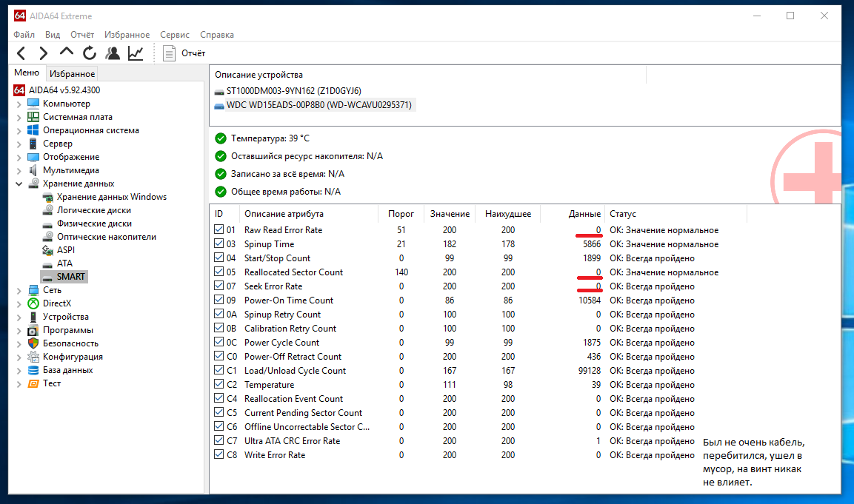This screenshot has height=504, width=854.
Task: Select the WDC WD15EADS drive icon
Action: [x=219, y=106]
